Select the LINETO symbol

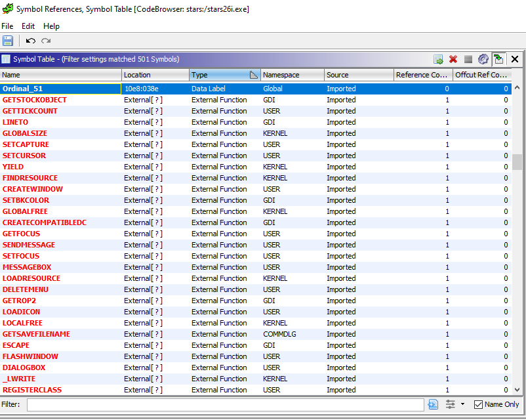[15, 122]
